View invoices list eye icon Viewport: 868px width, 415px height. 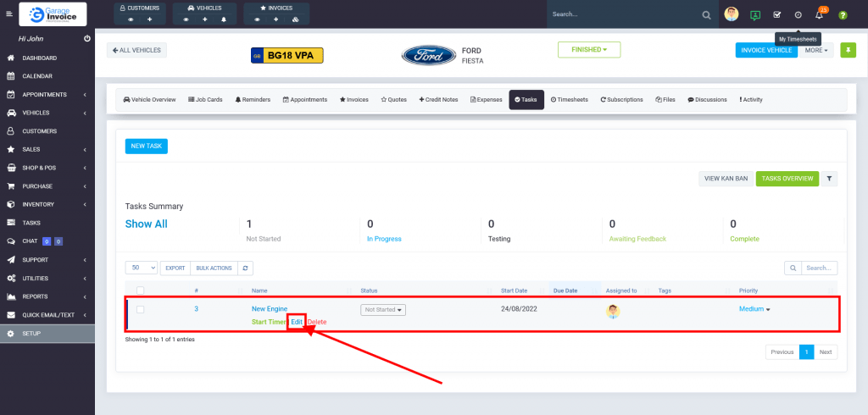click(x=258, y=19)
